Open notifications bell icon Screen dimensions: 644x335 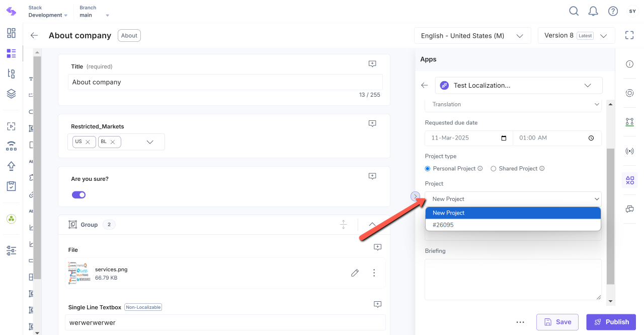coord(593,11)
